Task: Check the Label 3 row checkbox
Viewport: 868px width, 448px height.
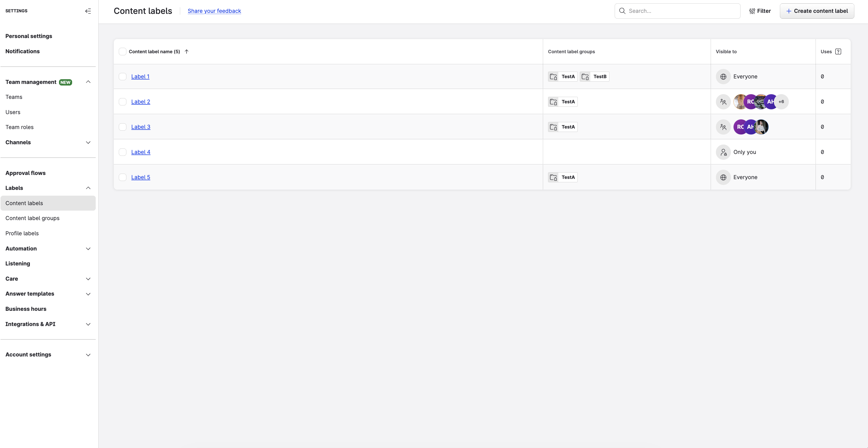Action: tap(123, 127)
